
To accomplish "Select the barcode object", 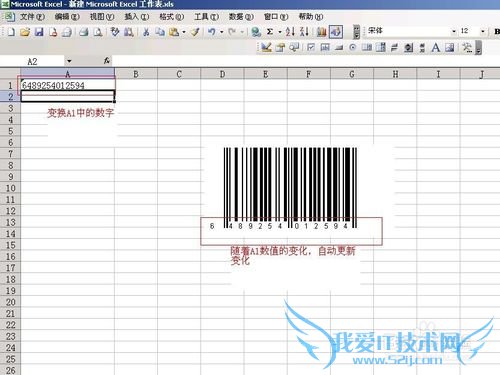I will pyautogui.click(x=290, y=189).
